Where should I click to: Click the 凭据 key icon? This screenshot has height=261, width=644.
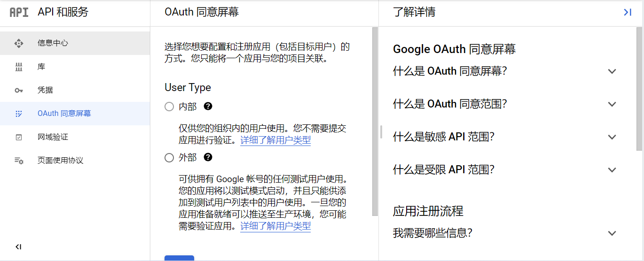19,91
